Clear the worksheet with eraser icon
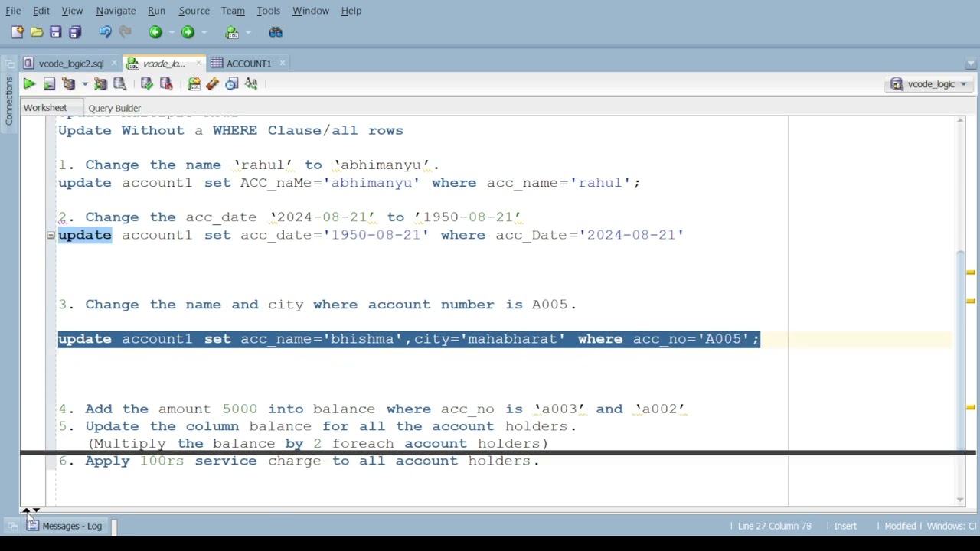Viewport: 980px width, 551px height. tap(212, 84)
